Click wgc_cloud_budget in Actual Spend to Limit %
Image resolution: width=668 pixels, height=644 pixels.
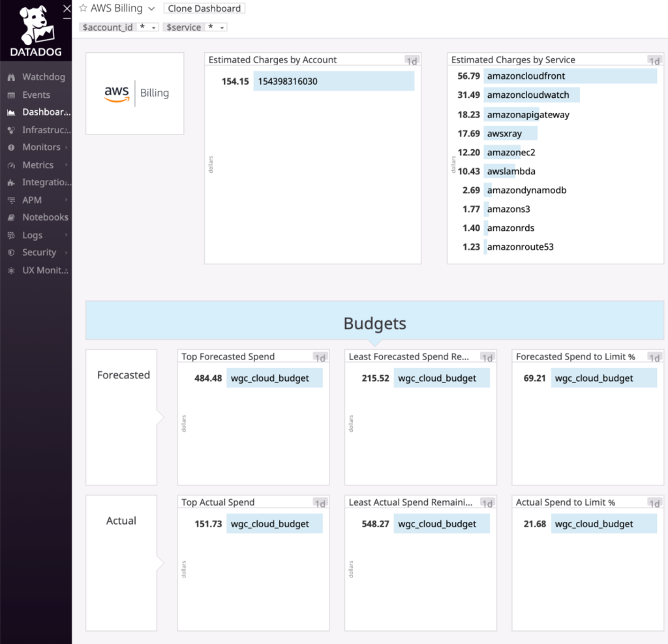[x=604, y=524]
